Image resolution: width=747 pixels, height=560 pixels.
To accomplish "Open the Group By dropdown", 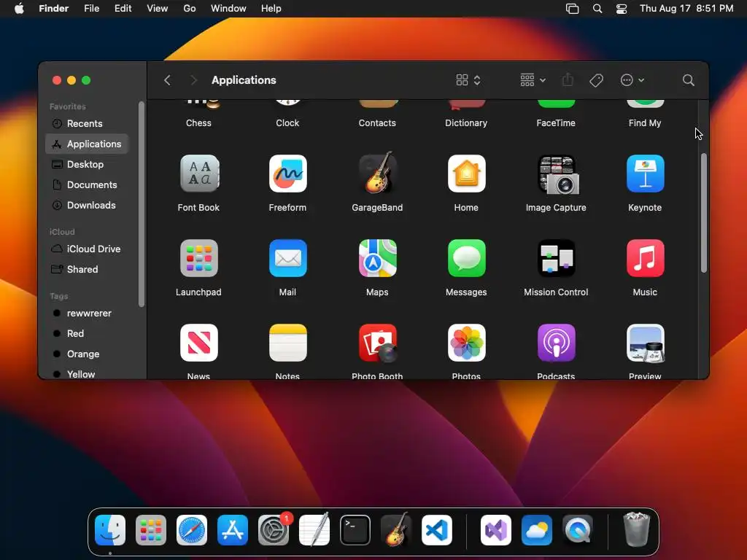I will tap(533, 80).
